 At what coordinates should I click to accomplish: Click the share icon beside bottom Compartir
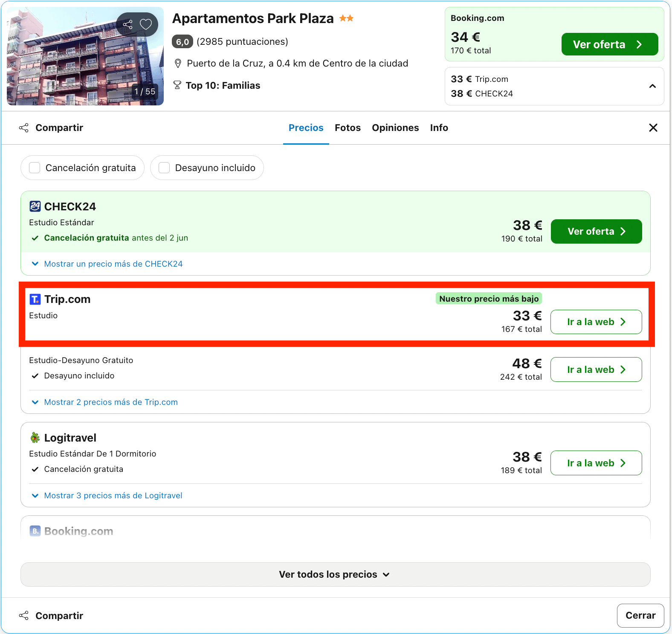(x=24, y=615)
